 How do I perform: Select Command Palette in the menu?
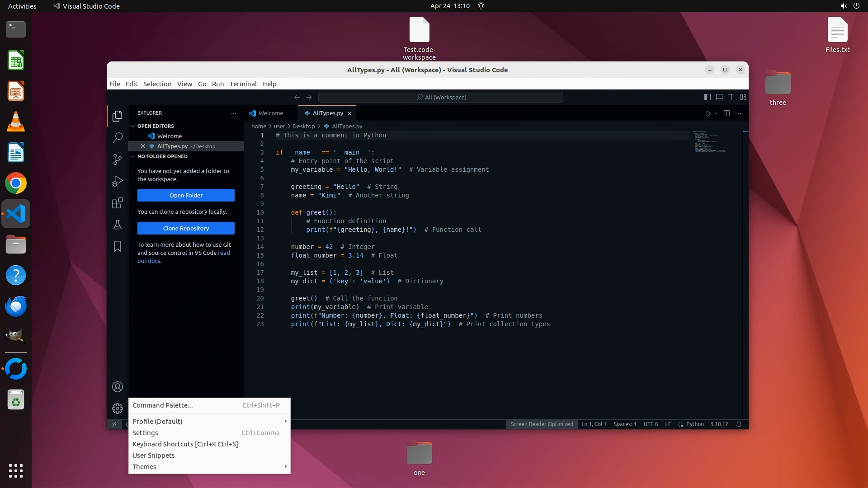[x=163, y=405]
